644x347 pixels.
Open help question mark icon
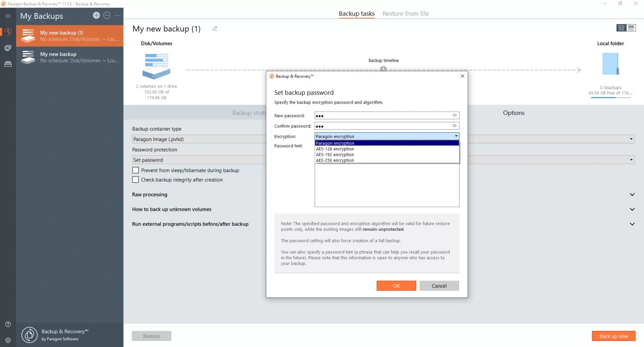point(8,324)
